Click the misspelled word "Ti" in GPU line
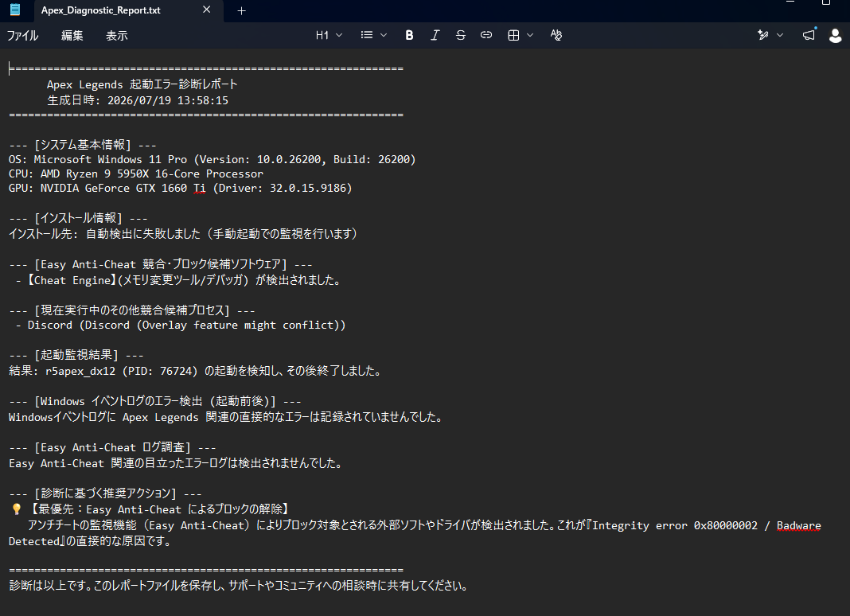Image resolution: width=850 pixels, height=616 pixels. point(200,188)
